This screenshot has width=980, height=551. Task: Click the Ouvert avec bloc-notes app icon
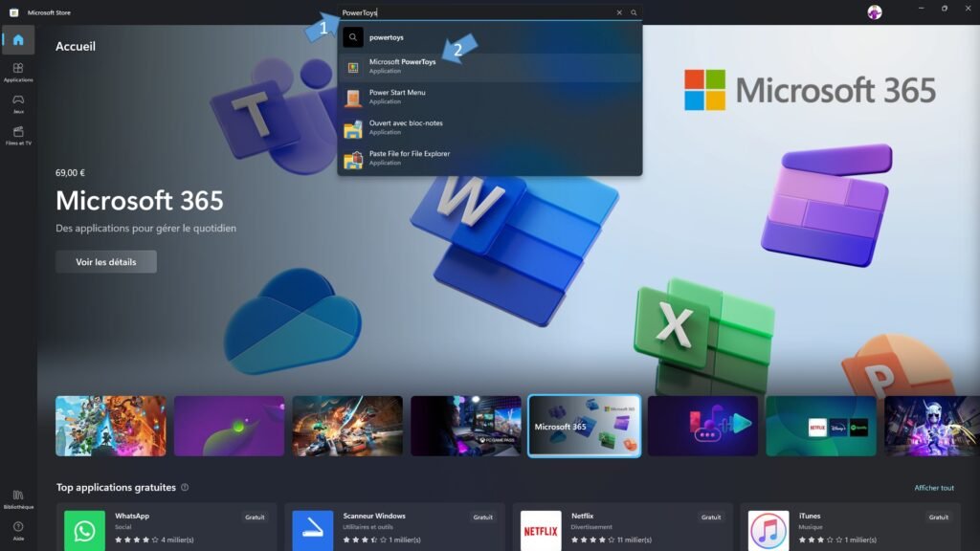[x=353, y=129]
